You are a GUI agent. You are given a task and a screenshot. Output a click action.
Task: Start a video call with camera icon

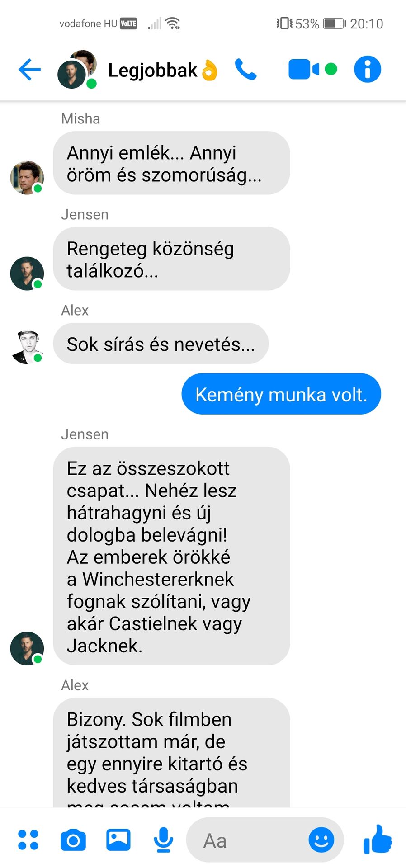(x=303, y=69)
